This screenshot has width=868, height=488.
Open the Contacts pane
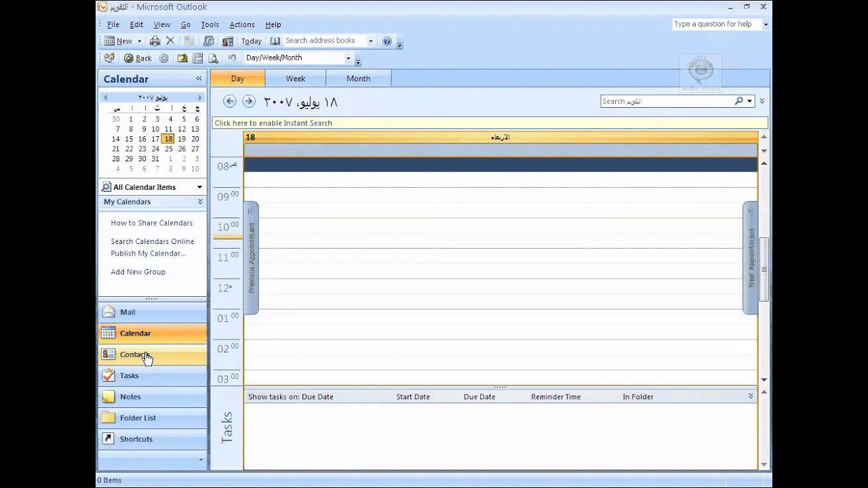(x=153, y=354)
